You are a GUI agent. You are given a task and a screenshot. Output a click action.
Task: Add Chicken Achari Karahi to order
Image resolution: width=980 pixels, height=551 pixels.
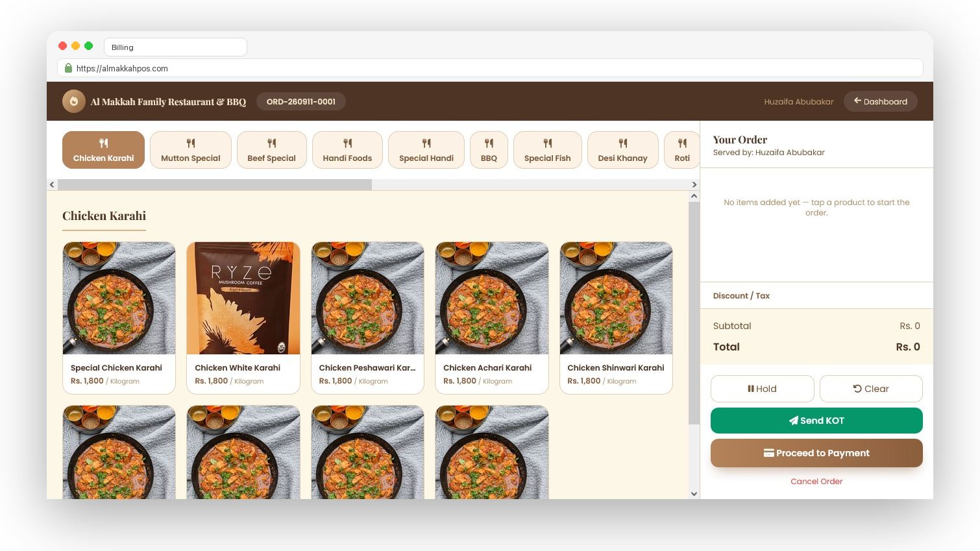[x=492, y=318]
